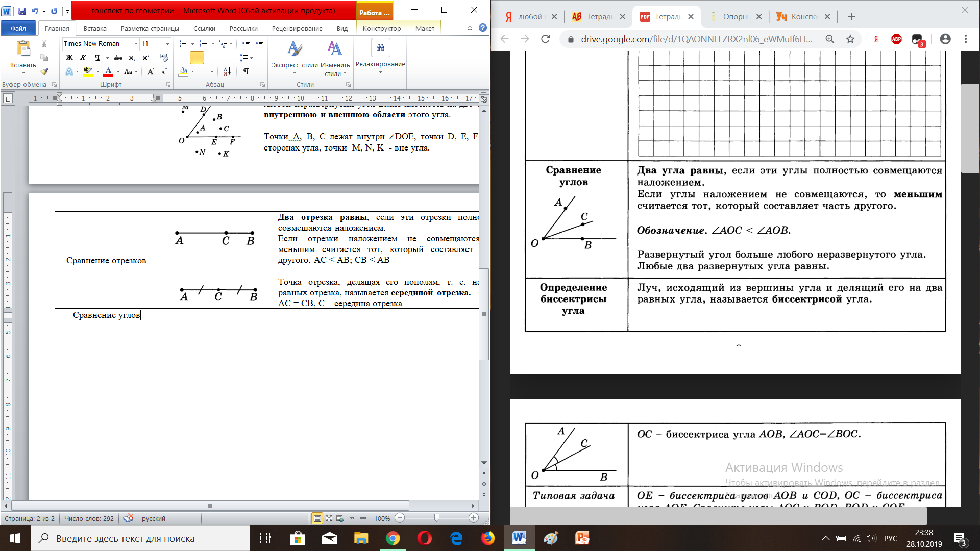Click the Grow Font icon
The image size is (980, 551).
pos(151,71)
